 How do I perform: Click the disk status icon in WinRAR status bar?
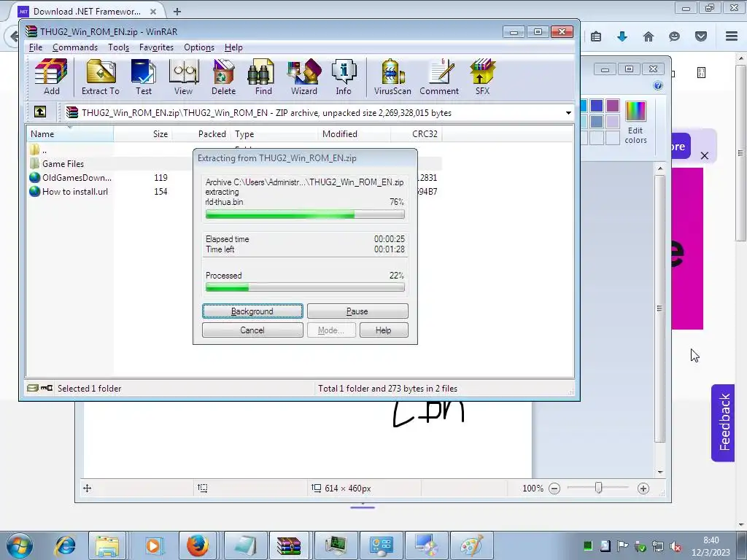point(32,388)
